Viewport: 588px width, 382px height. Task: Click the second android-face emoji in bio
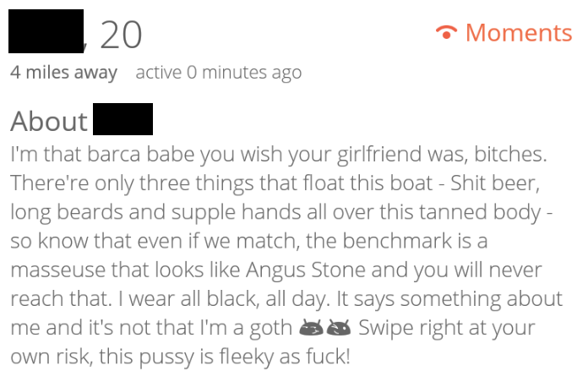click(x=339, y=327)
